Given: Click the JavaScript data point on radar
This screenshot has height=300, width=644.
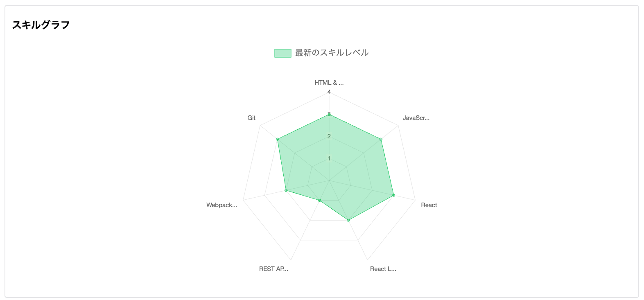Looking at the screenshot, I should click(x=381, y=139).
